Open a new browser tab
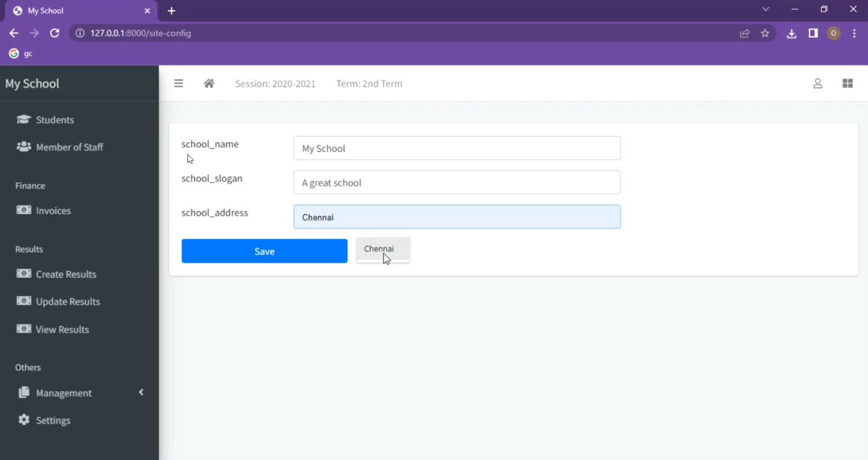This screenshot has height=460, width=868. click(x=171, y=11)
